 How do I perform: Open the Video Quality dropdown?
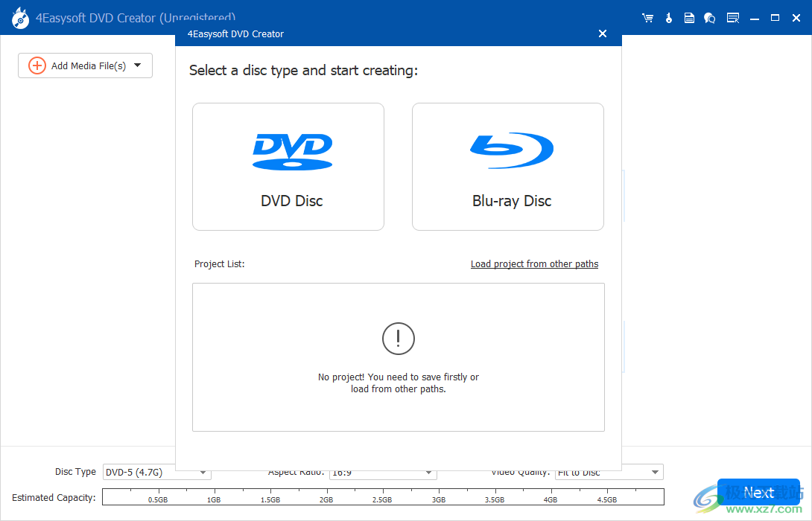click(653, 472)
